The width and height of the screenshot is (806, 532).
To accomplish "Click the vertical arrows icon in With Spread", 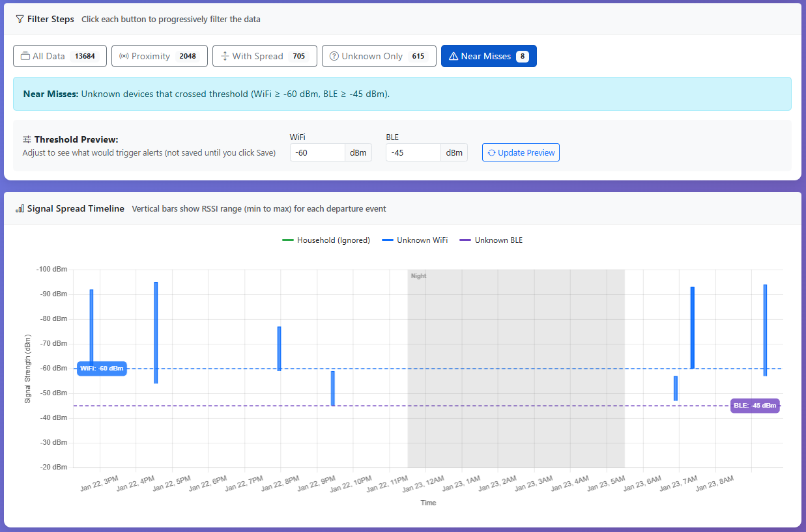I will [225, 56].
